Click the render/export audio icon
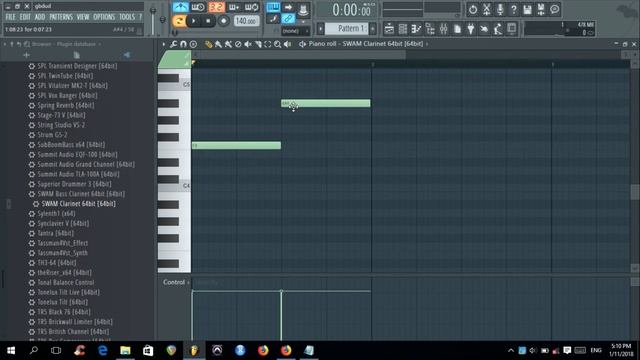 click(541, 9)
